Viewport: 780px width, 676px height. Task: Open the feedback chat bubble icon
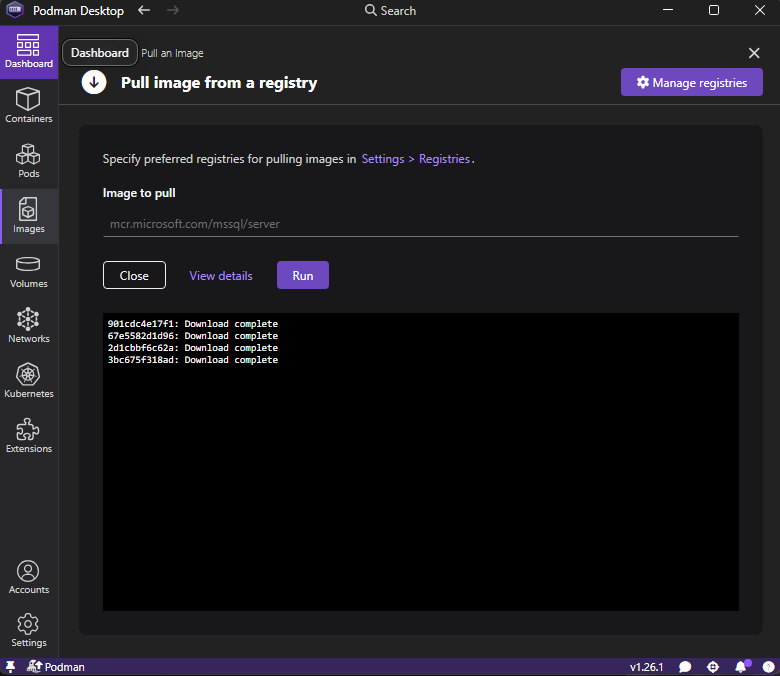point(685,667)
